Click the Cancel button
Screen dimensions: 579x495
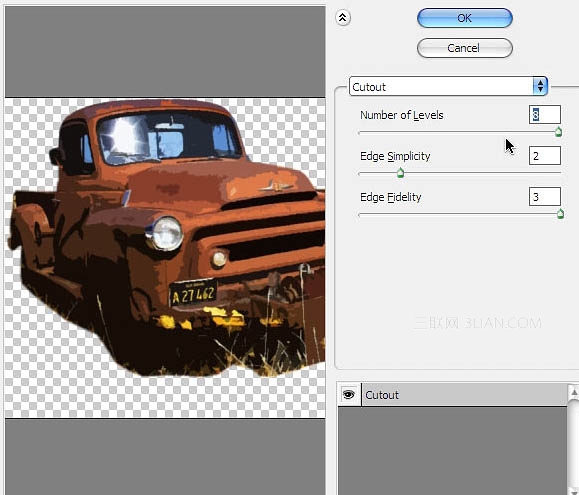click(x=465, y=48)
